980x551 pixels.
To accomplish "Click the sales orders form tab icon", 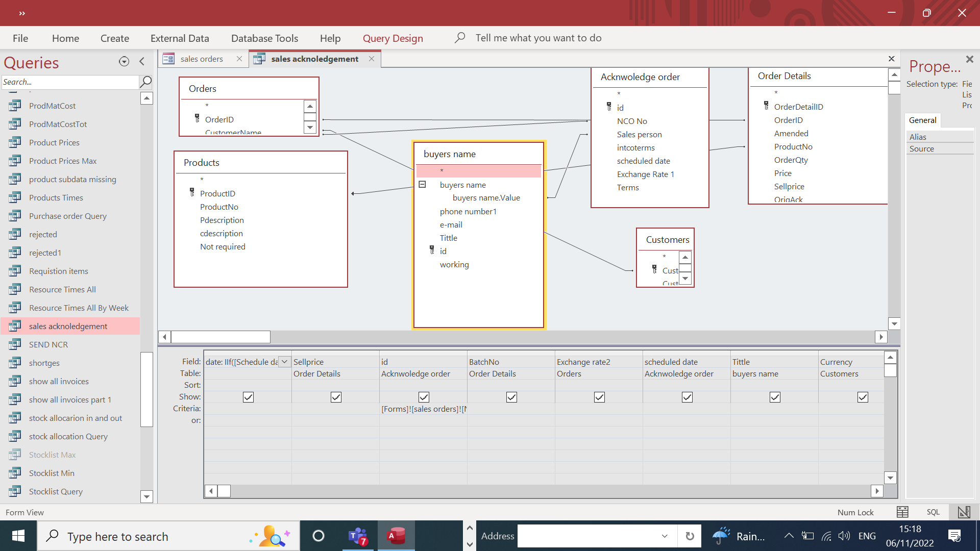I will (x=168, y=59).
